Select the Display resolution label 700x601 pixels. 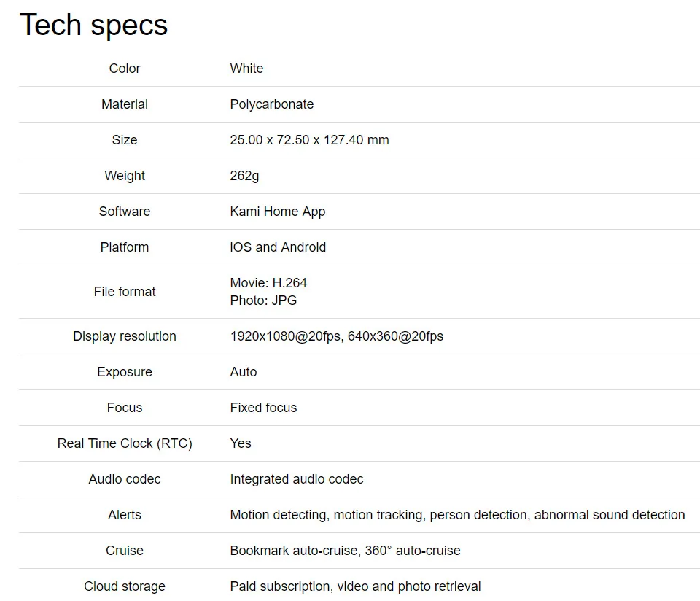tap(125, 336)
